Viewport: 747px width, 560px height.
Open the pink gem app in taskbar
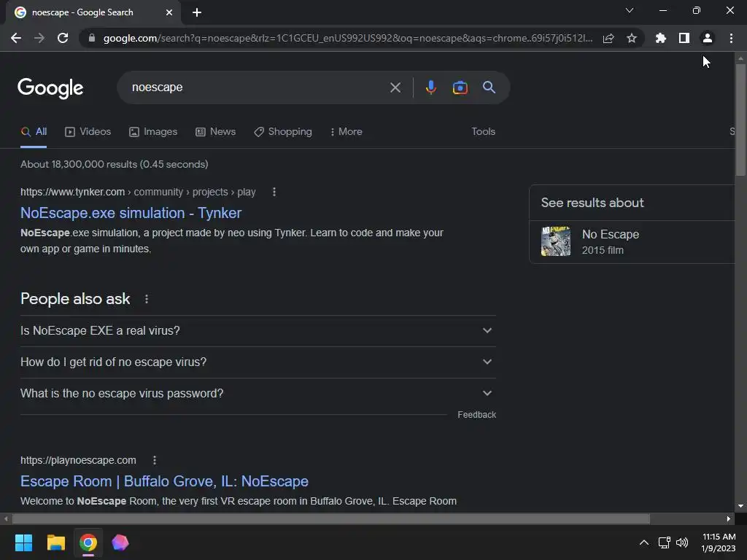[x=120, y=542]
